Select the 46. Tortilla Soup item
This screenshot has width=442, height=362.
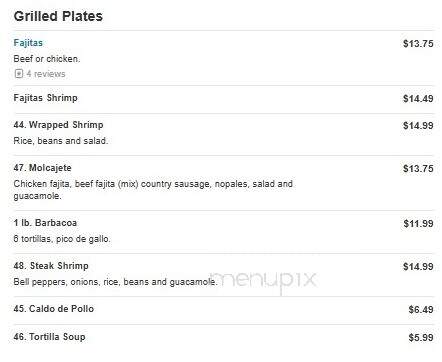49,337
